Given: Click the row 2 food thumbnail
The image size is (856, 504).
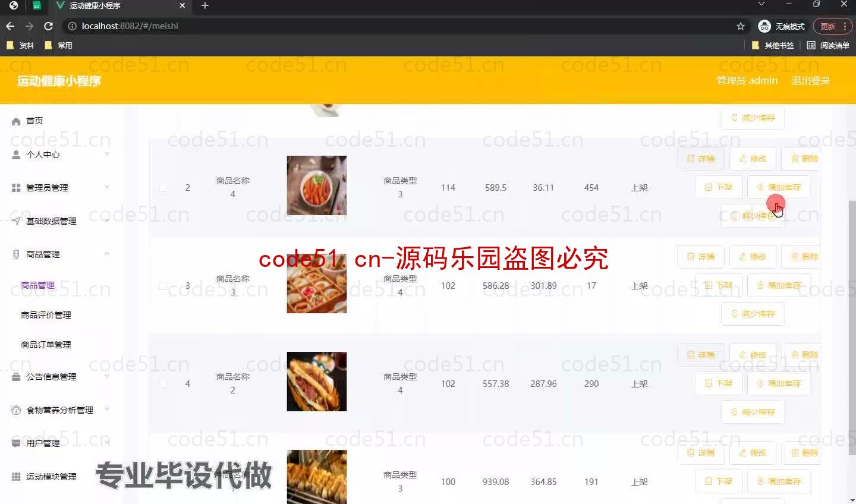Looking at the screenshot, I should click(317, 185).
